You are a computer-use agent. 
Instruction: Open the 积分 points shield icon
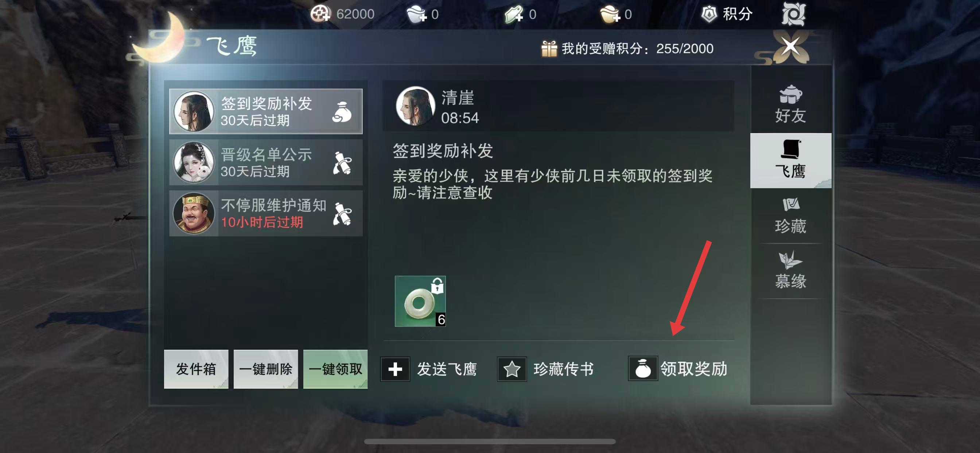tap(709, 15)
